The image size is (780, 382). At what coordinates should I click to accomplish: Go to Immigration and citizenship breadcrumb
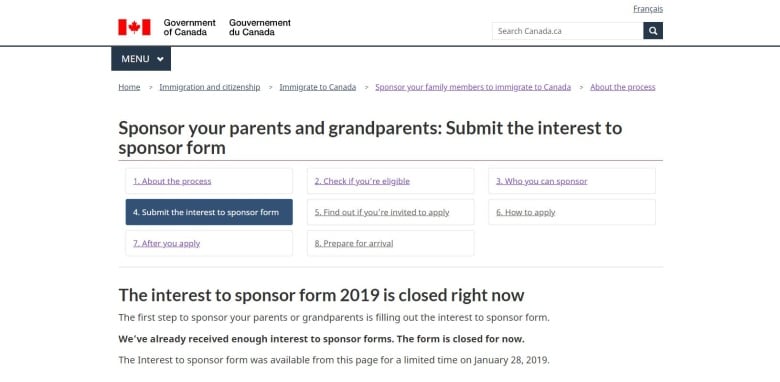click(x=209, y=87)
